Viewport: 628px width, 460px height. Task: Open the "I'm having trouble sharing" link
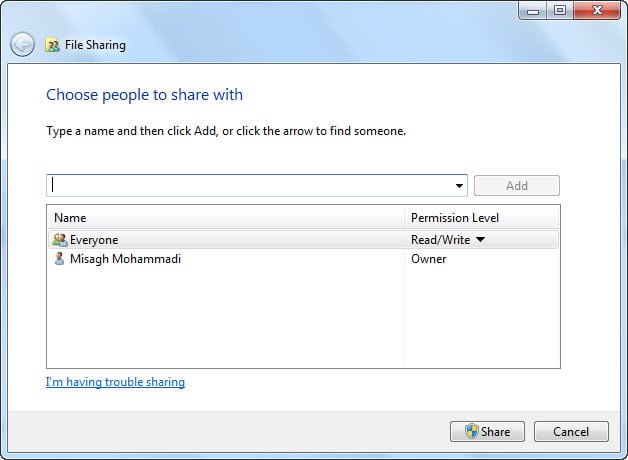click(x=115, y=382)
